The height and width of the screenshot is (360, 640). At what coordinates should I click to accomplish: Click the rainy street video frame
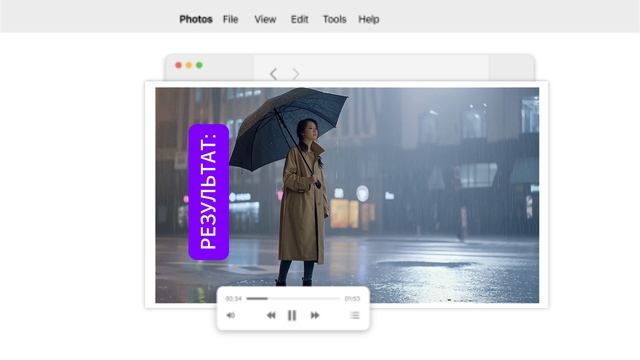coord(347,195)
